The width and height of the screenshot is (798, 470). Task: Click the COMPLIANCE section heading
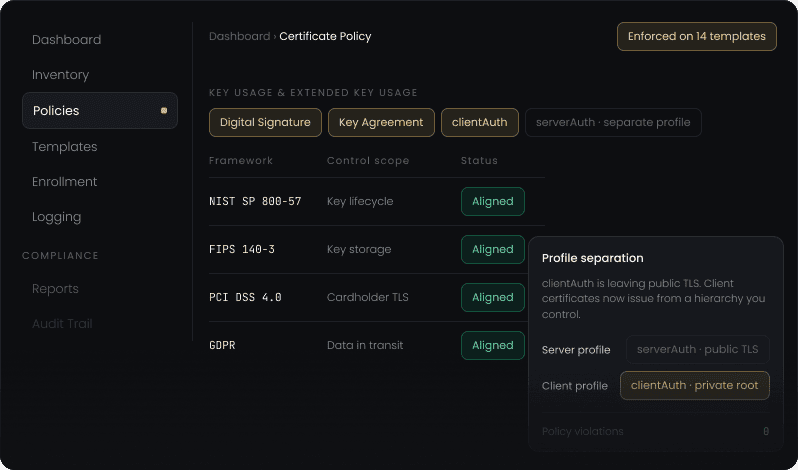[60, 256]
